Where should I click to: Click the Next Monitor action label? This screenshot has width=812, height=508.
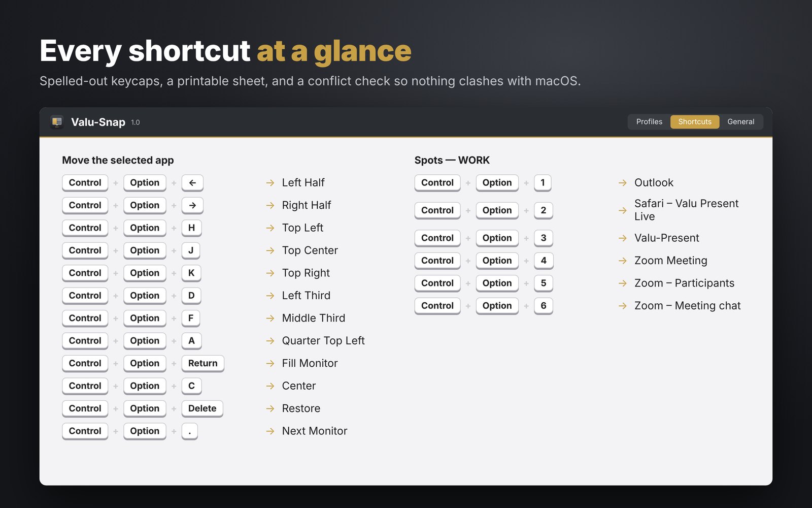315,431
